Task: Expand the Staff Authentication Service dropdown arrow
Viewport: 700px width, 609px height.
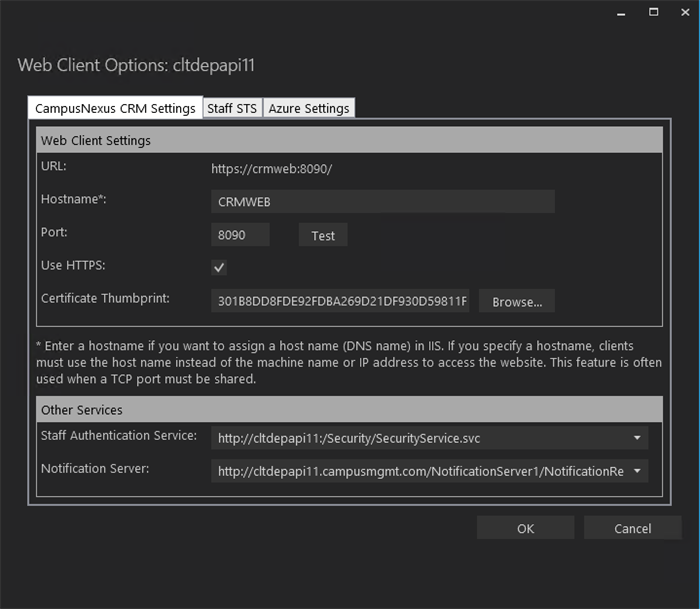Action: tap(637, 438)
